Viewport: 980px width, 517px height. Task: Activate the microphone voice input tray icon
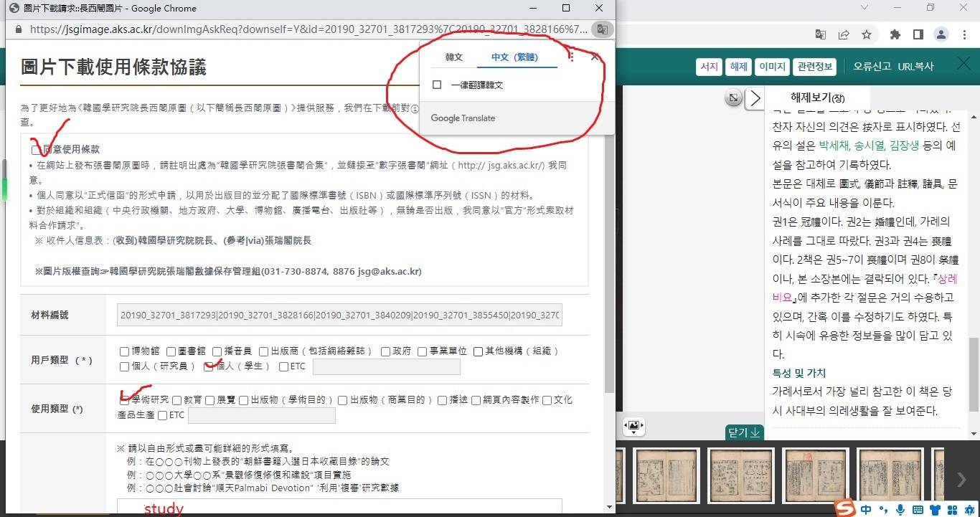point(901,508)
